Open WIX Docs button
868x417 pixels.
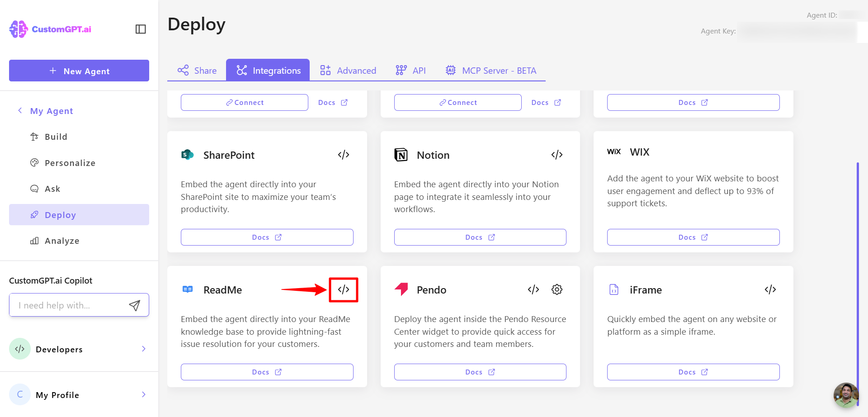click(x=693, y=237)
